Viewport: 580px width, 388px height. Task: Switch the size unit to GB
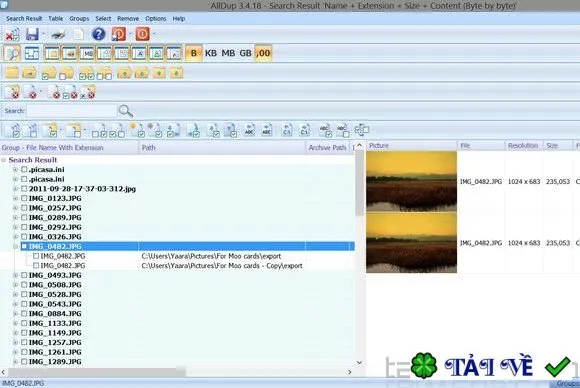click(x=245, y=53)
